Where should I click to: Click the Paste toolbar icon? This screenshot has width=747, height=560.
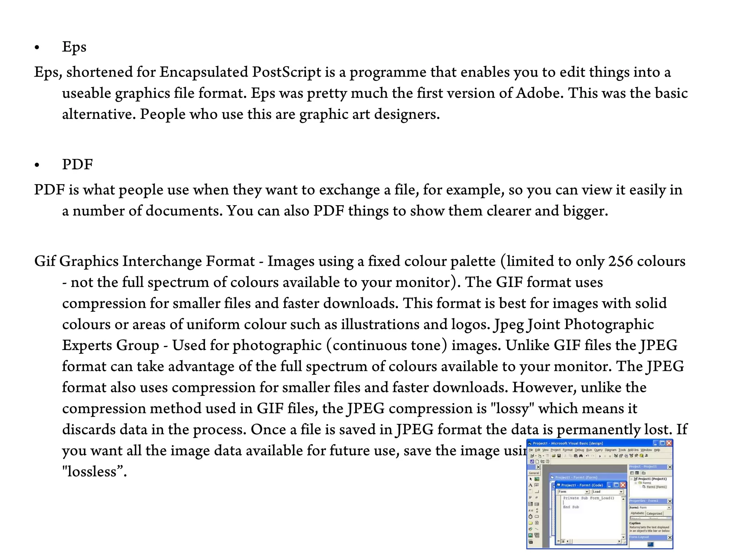coord(576,456)
